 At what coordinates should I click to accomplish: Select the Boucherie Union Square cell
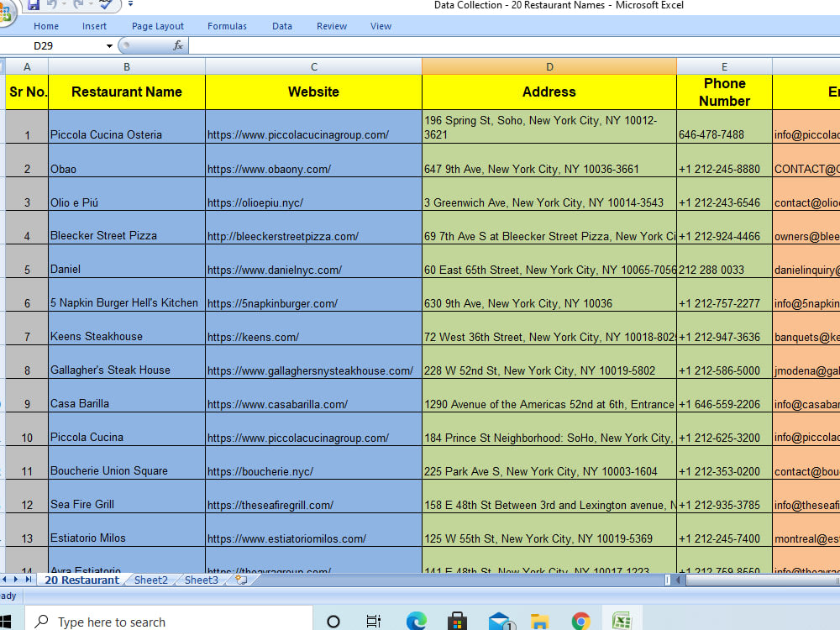[127, 463]
